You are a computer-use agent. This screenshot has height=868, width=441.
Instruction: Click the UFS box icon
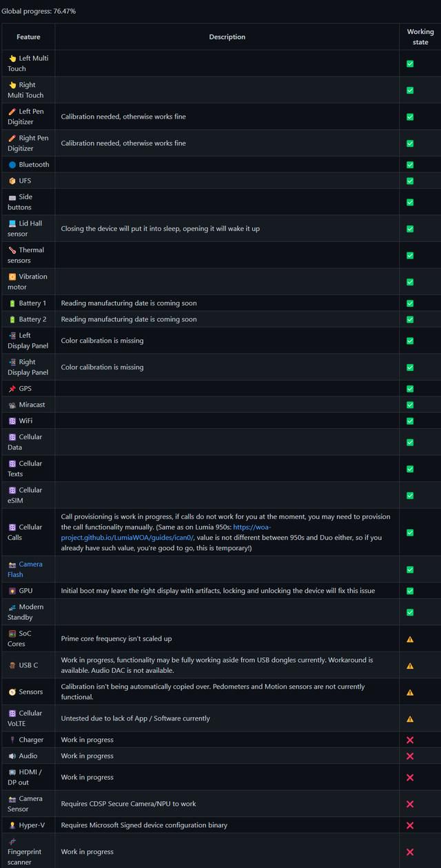pyautogui.click(x=12, y=181)
